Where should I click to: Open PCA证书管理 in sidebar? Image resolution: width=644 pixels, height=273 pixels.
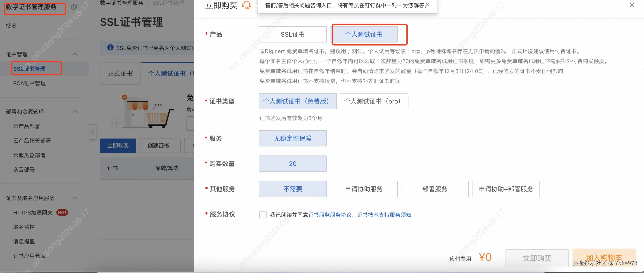29,83
